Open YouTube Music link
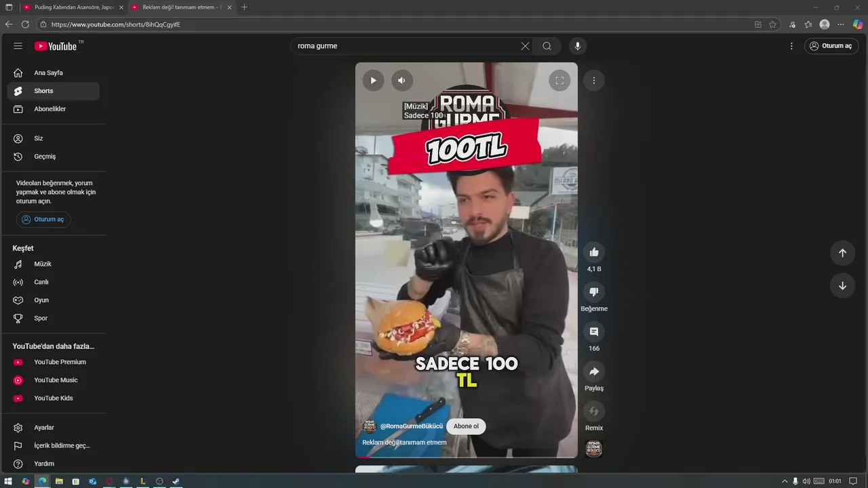The width and height of the screenshot is (868, 488). coord(54,380)
